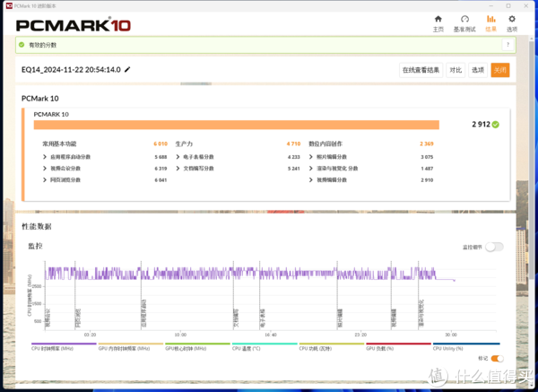Screen dimensions: 538x392
Task: Expand the 电子表格分数 row
Action: (x=178, y=157)
